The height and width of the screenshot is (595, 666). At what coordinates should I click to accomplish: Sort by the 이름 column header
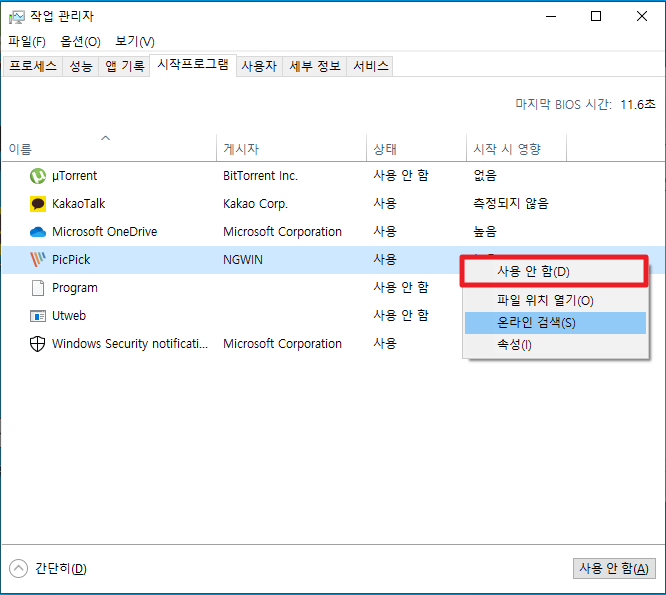(x=109, y=149)
